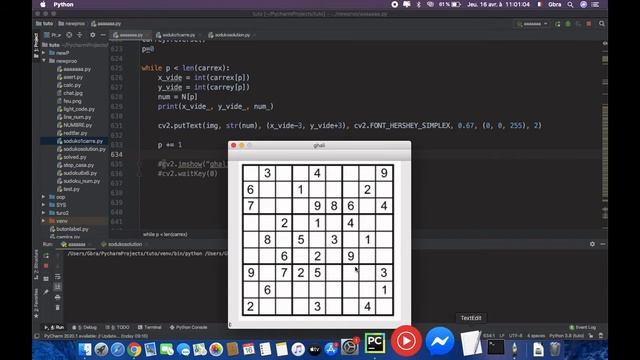Open the run configuration dropdown

point(532,24)
